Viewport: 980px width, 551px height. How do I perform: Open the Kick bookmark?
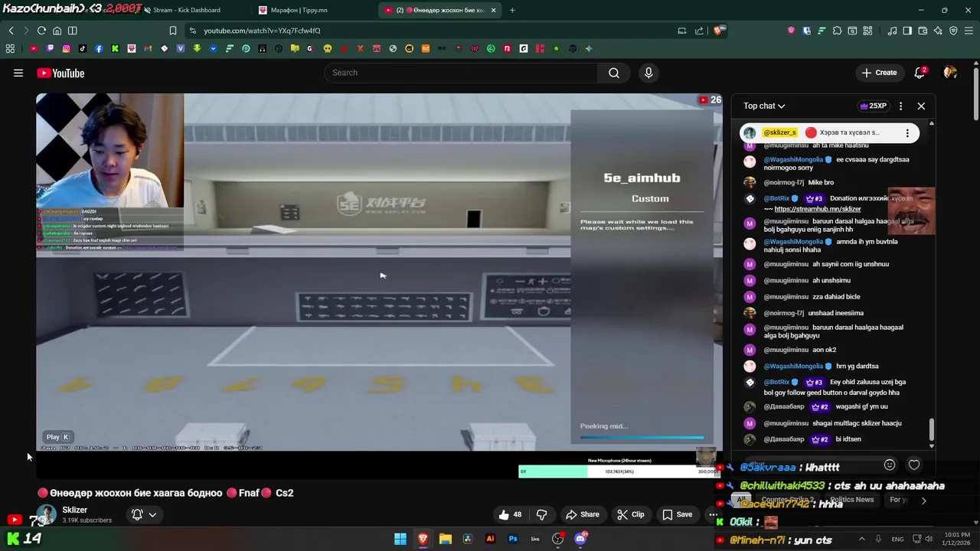pyautogui.click(x=115, y=48)
